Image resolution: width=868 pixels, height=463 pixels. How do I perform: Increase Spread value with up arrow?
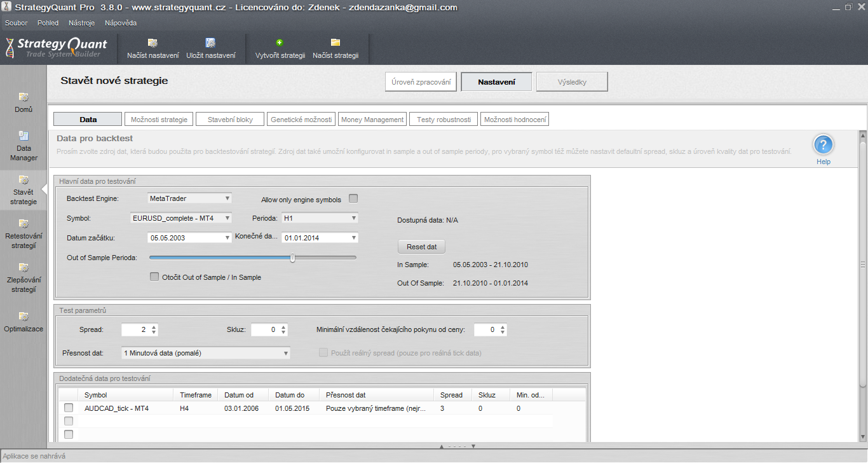tap(154, 327)
